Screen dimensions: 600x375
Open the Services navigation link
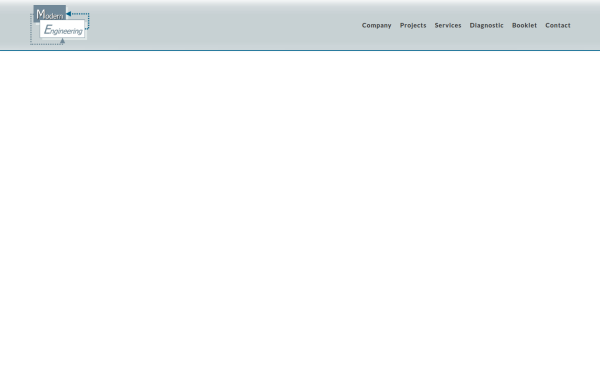448,25
